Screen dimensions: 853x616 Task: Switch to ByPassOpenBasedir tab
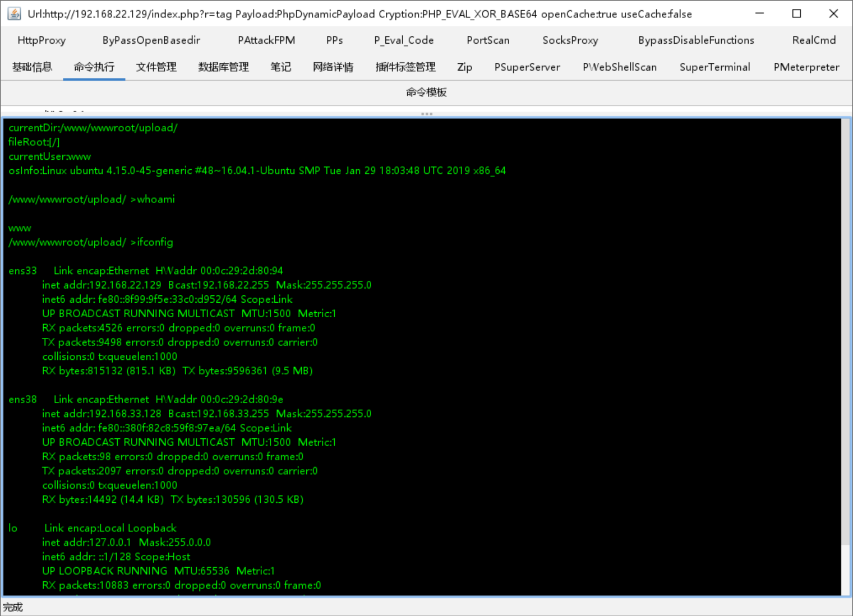click(x=151, y=40)
